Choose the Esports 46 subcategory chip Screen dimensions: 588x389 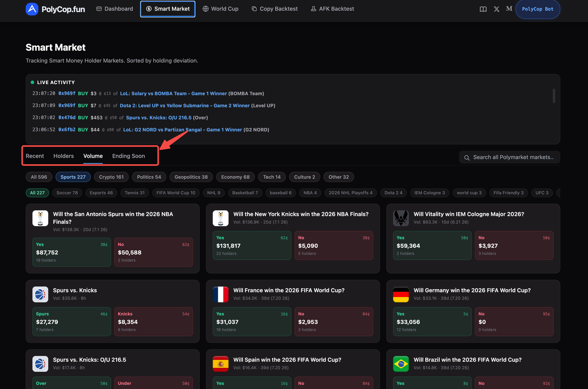click(102, 193)
